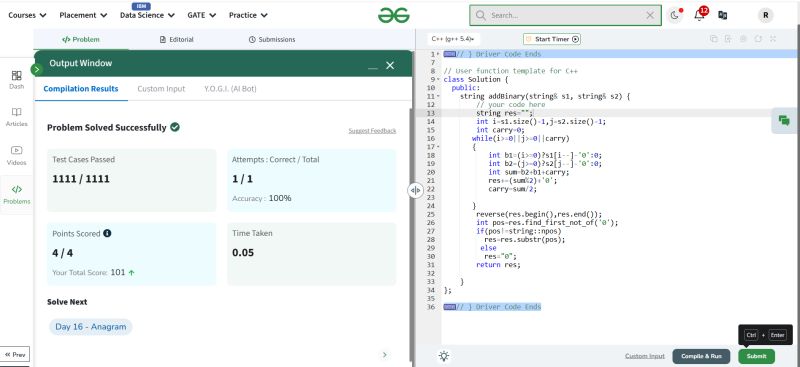Switch to the Editorial tab

click(x=177, y=39)
